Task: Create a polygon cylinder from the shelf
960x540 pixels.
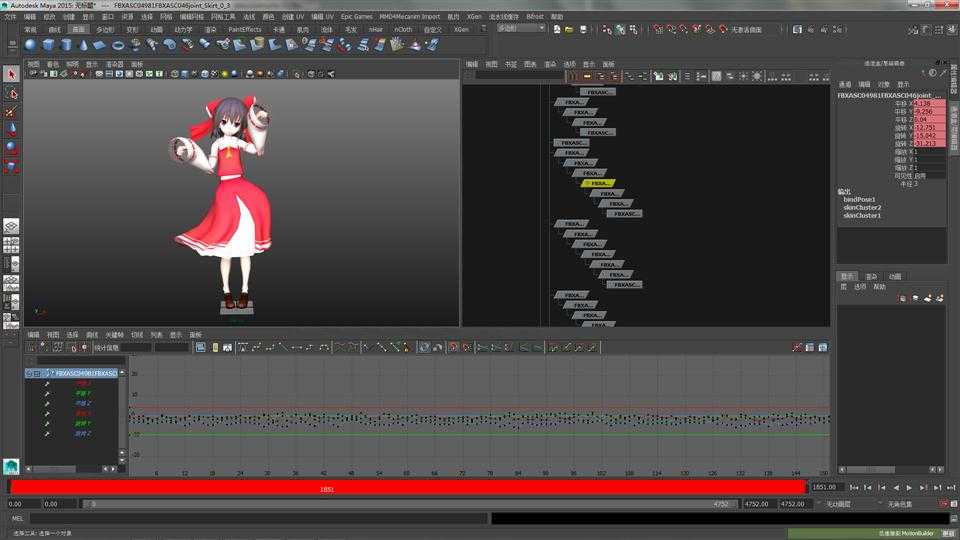Action: click(66, 45)
